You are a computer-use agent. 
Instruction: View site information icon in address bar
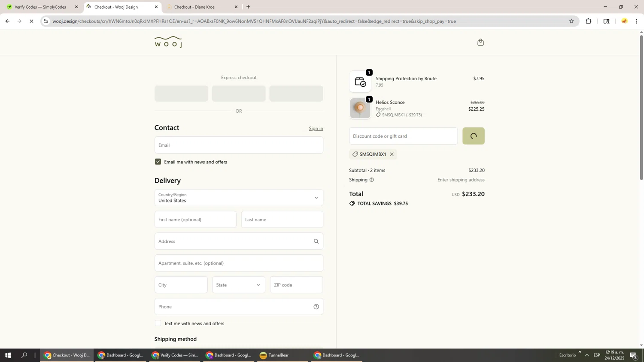[x=46, y=21]
